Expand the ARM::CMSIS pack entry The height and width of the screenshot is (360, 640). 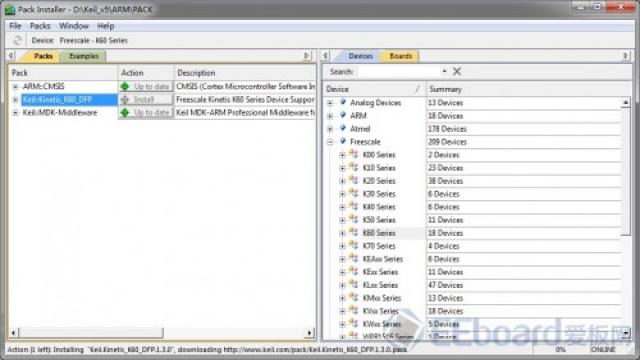[15, 87]
